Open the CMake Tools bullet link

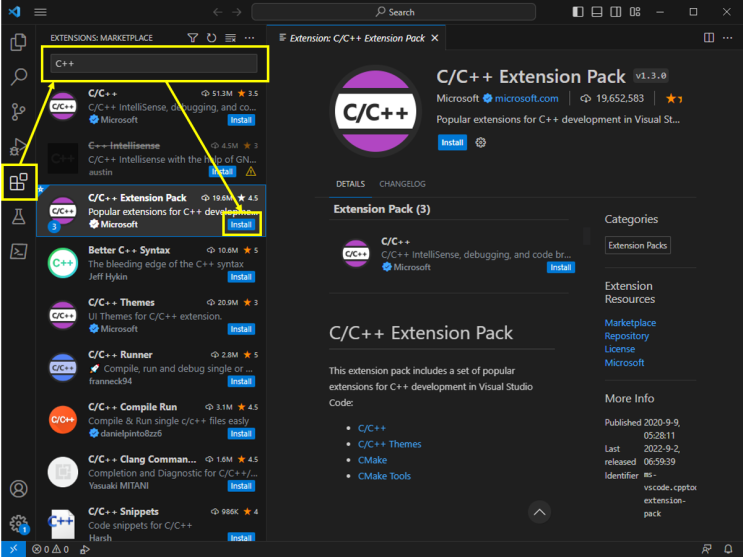click(x=384, y=476)
